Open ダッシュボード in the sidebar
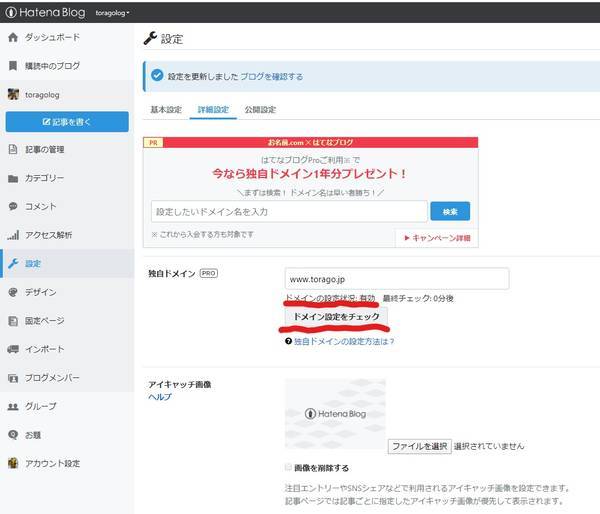Screen dimensions: 600x514 52,37
